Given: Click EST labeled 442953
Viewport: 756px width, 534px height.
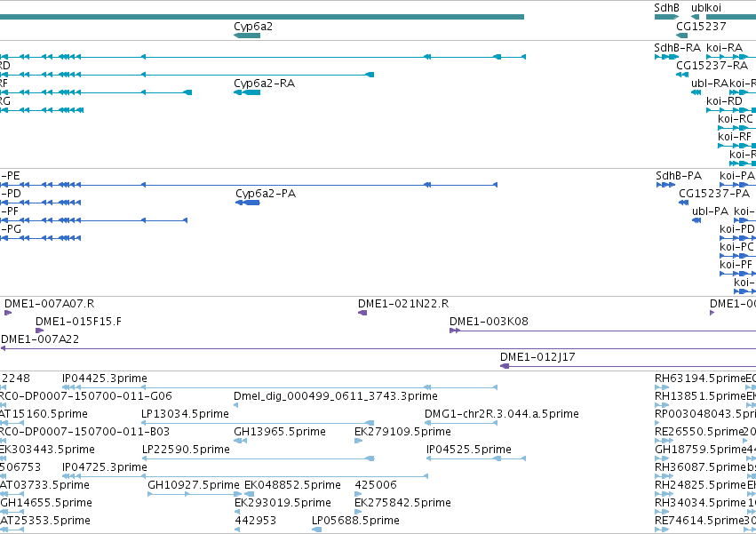Looking at the screenshot, I should [x=256, y=521].
